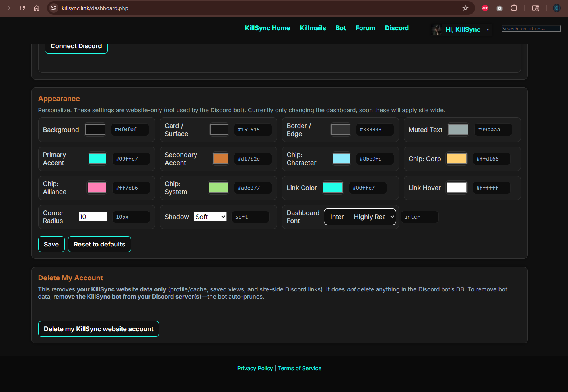This screenshot has width=568, height=392.
Task: Go to Killmails in the navigation bar
Action: [x=313, y=28]
